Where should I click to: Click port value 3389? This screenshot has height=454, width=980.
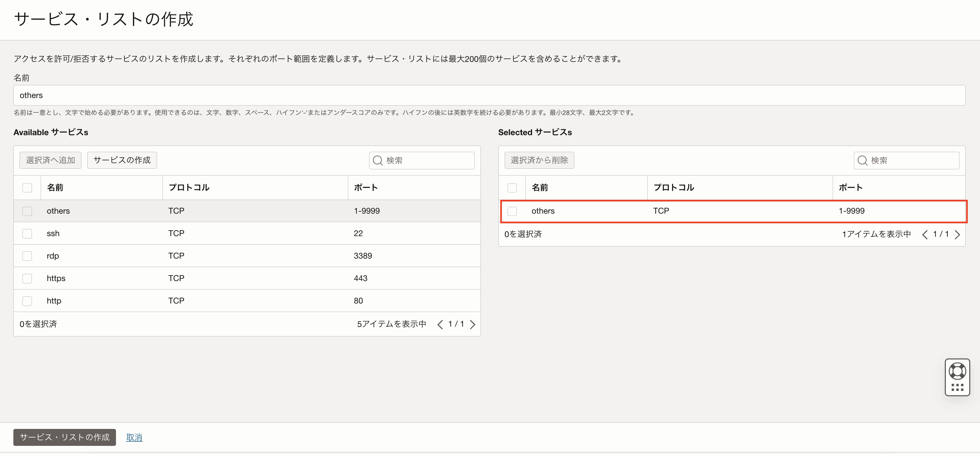point(363,256)
